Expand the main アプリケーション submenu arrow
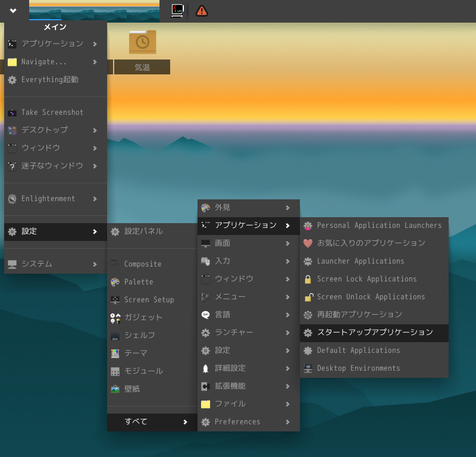Viewport: 476px width, 457px height. coord(95,45)
